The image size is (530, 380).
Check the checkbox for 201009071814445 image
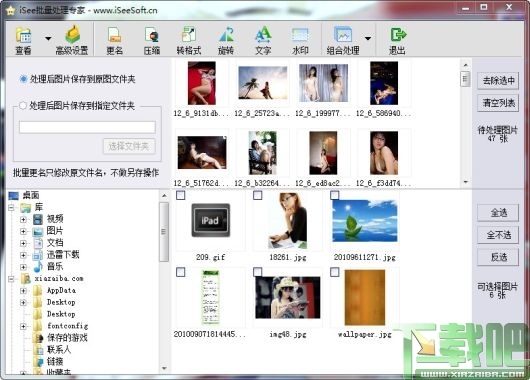click(x=180, y=272)
